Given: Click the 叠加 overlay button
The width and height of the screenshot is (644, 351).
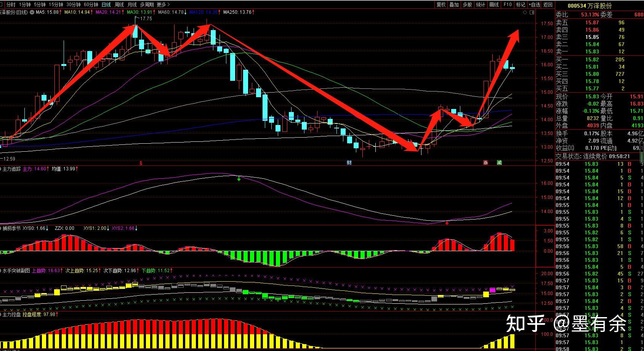Looking at the screenshot, I should (454, 5).
